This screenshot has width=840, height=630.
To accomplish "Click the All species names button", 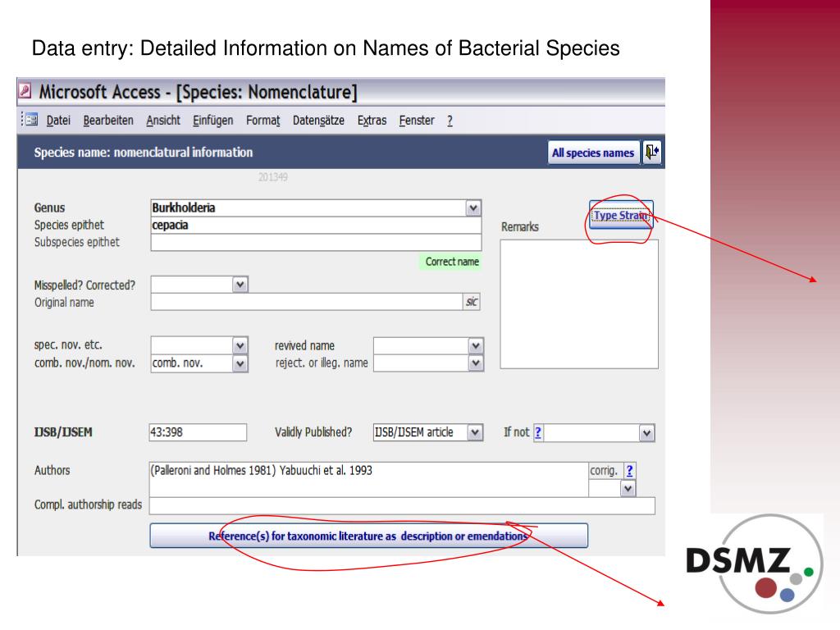I will [593, 153].
